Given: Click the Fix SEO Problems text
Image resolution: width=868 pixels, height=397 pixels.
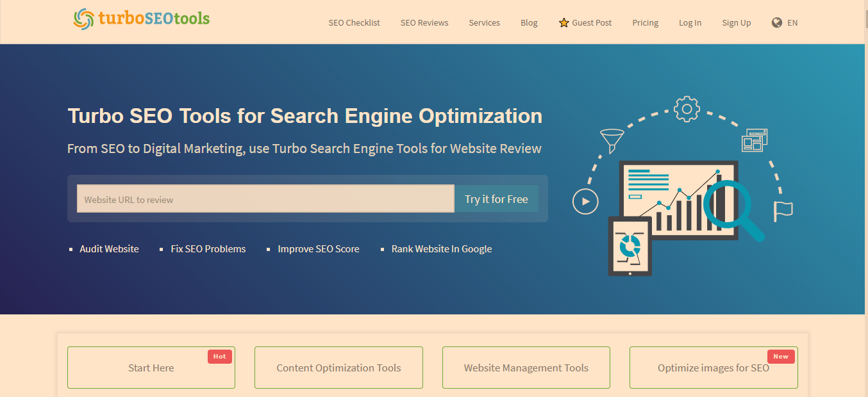Looking at the screenshot, I should tap(208, 249).
